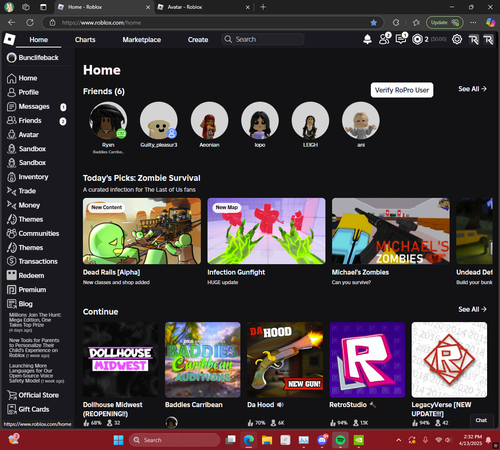The image size is (500, 450).
Task: Open Trade in the sidebar
Action: [21, 191]
